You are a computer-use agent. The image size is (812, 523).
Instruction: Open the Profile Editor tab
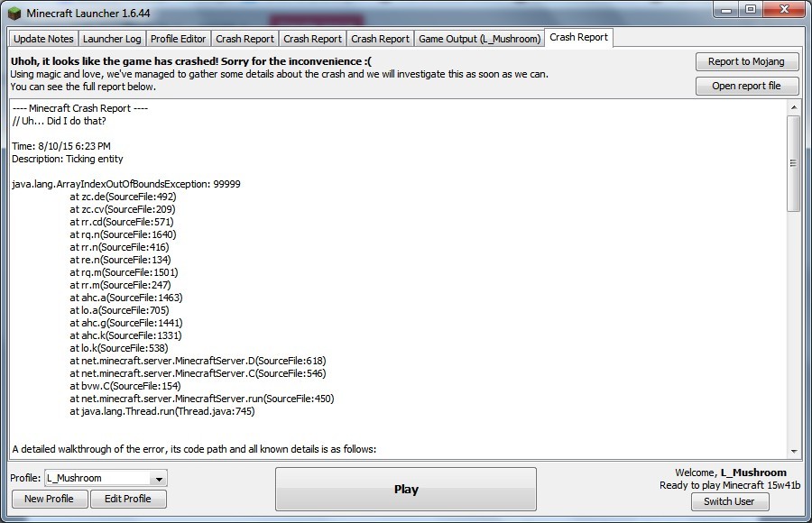click(x=178, y=39)
